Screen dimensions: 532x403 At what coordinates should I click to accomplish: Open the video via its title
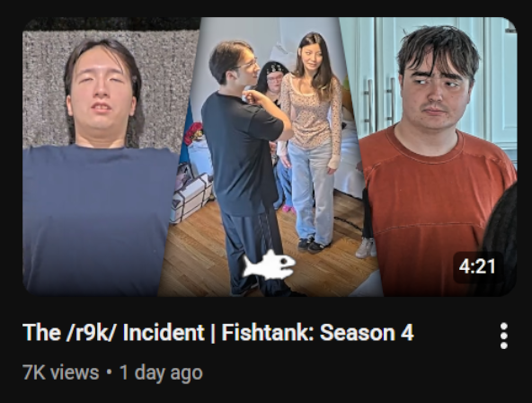(x=217, y=332)
